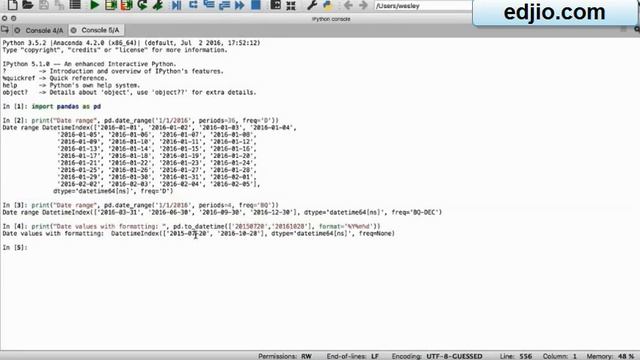Viewport: 640px width, 360px height.
Task: Click the IPython console pane title
Action: point(331,19)
